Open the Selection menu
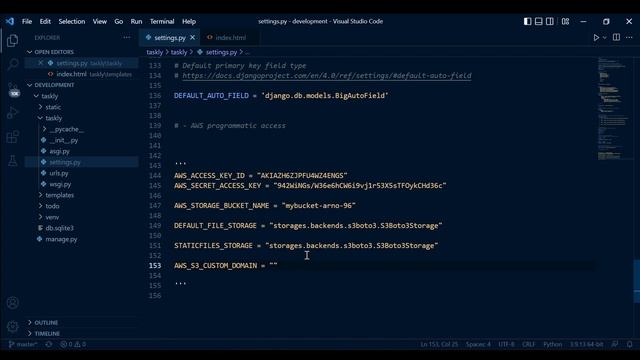Screen dimensions: 640x360 (x=71, y=21)
